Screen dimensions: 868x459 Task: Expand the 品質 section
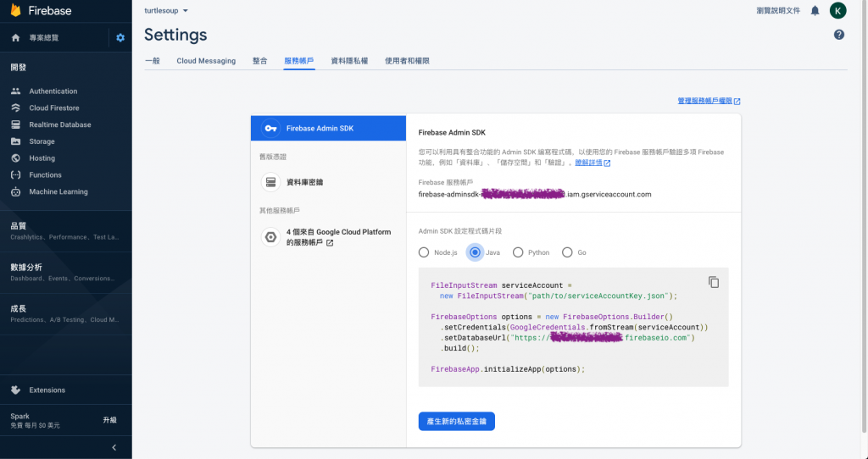(66, 231)
